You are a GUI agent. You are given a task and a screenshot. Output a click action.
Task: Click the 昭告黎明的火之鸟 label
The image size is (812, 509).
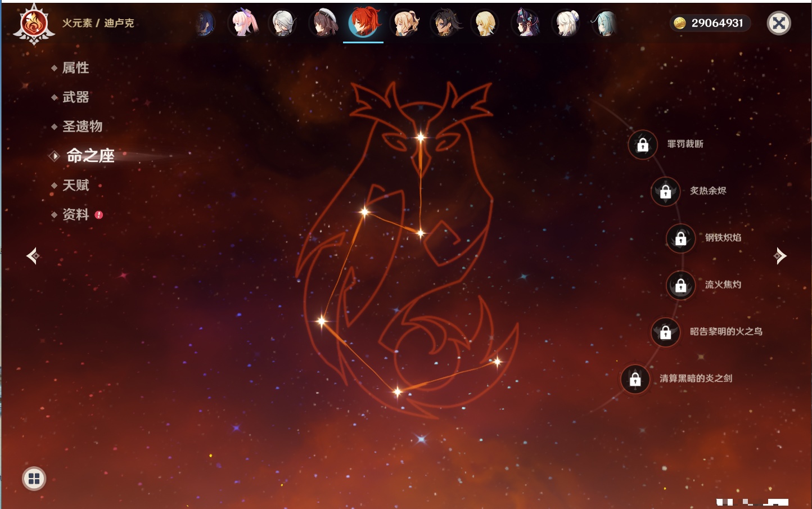pyautogui.click(x=726, y=331)
